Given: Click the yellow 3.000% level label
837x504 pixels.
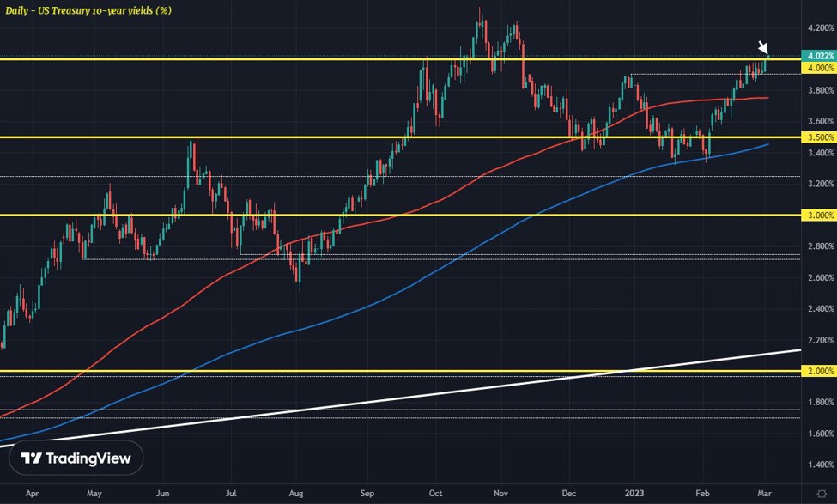Looking at the screenshot, I should pos(817,216).
